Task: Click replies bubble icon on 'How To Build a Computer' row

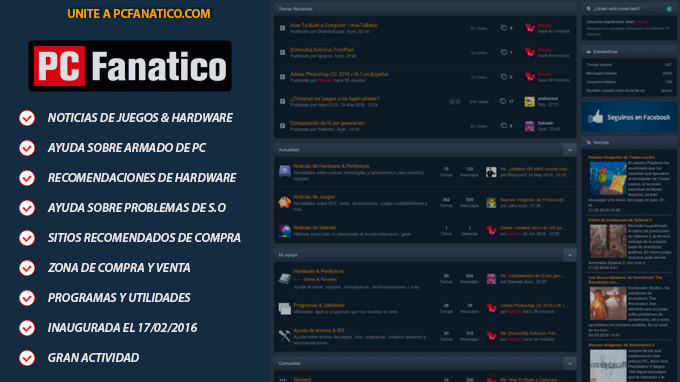Action: point(503,28)
